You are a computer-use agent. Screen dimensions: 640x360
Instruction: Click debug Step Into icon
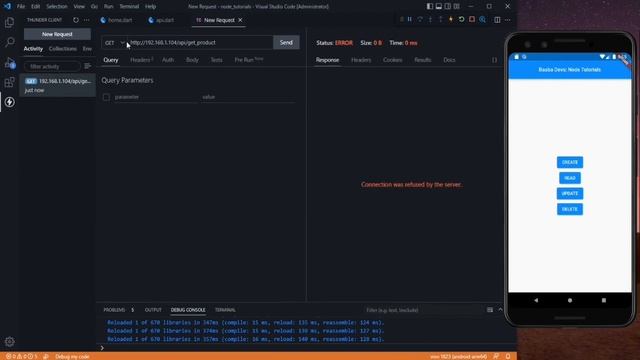430,20
